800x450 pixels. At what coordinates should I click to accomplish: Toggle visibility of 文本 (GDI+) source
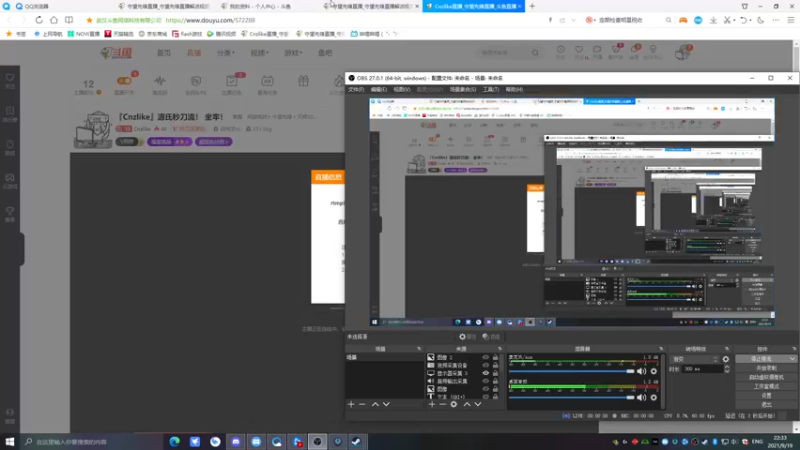485,396
